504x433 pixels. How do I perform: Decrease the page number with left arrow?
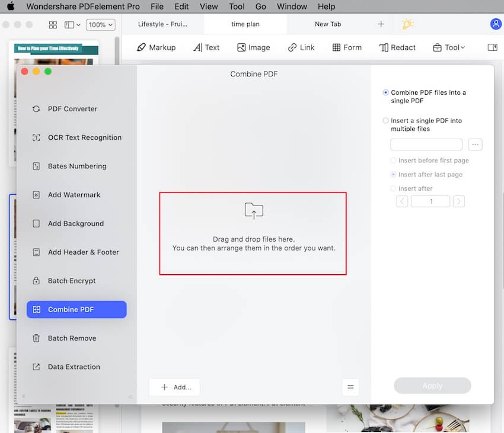tap(402, 201)
